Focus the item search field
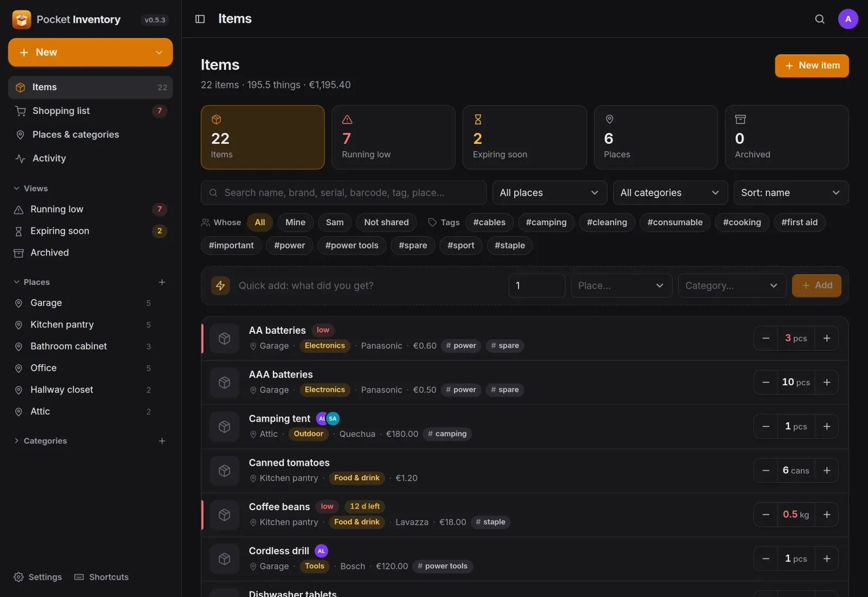The height and width of the screenshot is (597, 868). click(343, 193)
